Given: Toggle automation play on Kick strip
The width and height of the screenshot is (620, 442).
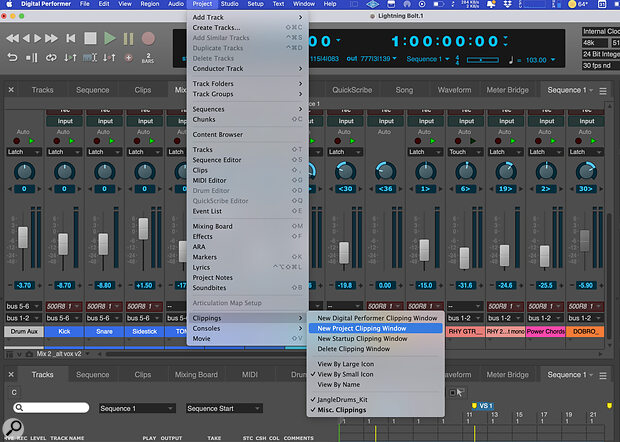Looking at the screenshot, I should coord(72,141).
